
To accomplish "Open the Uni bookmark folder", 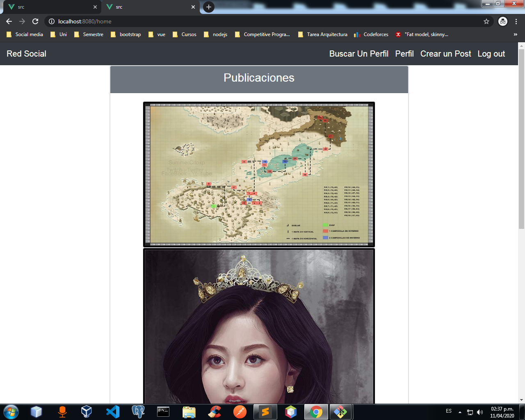I will 59,34.
